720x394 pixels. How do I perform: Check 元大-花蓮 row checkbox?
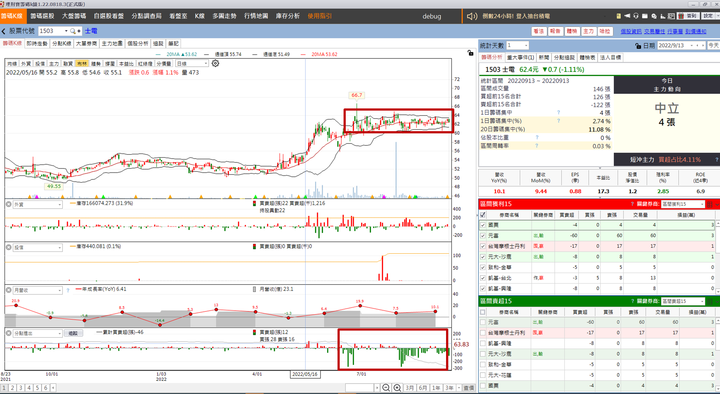[x=483, y=375]
